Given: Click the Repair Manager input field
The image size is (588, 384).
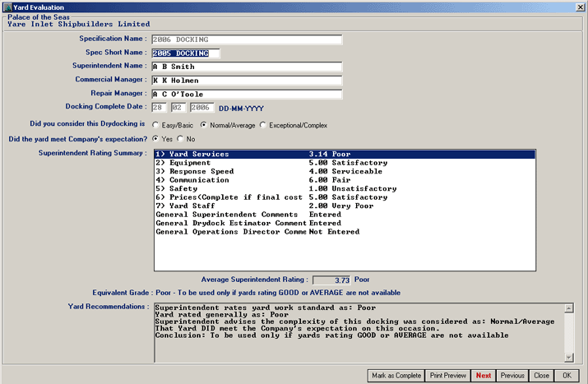Looking at the screenshot, I should point(246,94).
